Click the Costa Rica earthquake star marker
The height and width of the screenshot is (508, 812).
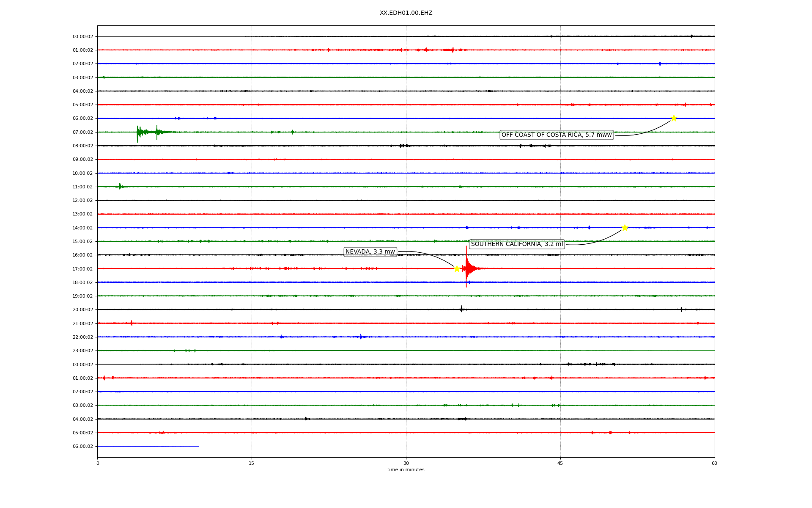coord(674,118)
